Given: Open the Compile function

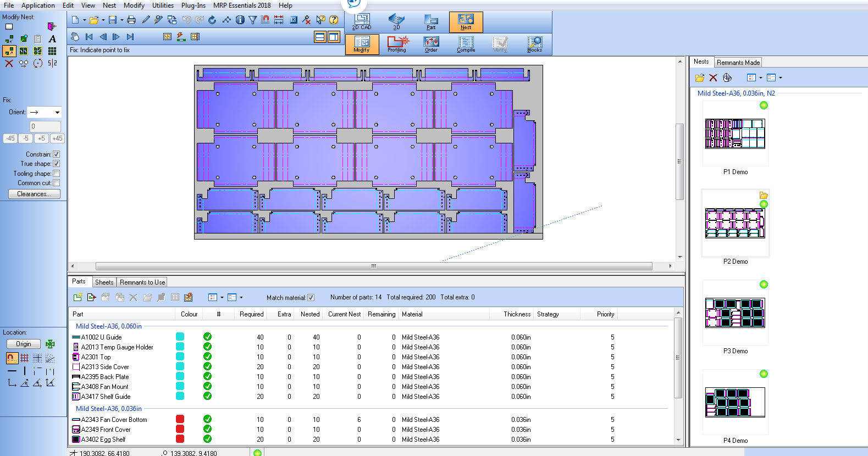Looking at the screenshot, I should [466, 44].
